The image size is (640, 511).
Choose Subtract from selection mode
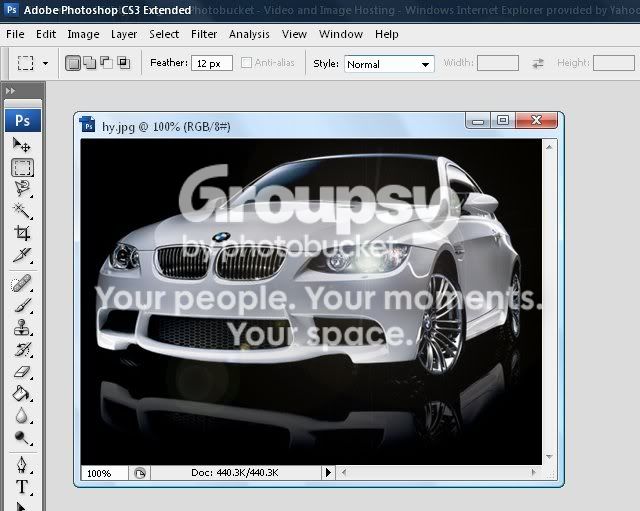pyautogui.click(x=106, y=62)
